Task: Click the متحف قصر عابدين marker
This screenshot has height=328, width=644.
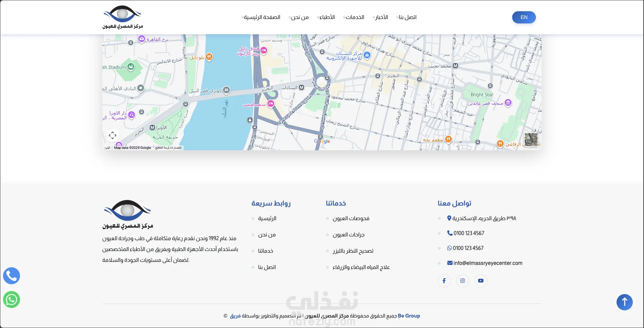Action: [508, 103]
